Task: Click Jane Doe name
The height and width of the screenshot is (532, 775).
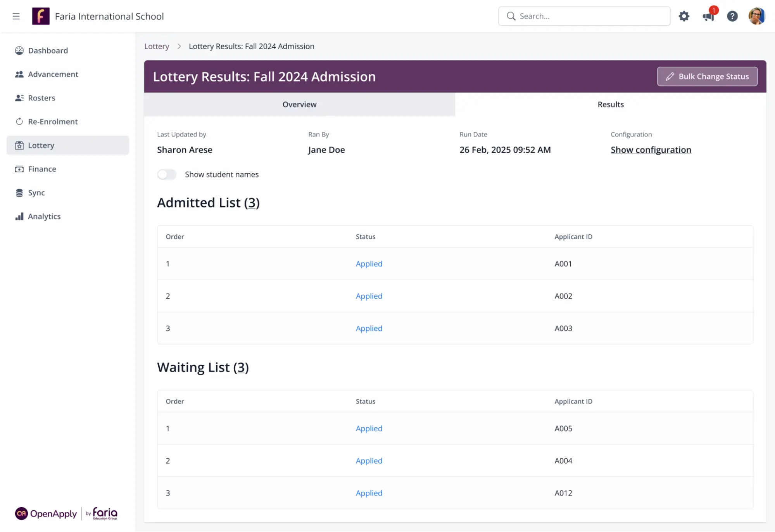Action: pos(326,150)
